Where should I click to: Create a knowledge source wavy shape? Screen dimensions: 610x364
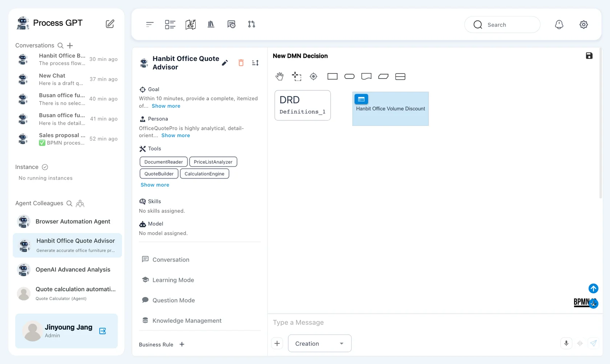pyautogui.click(x=366, y=77)
